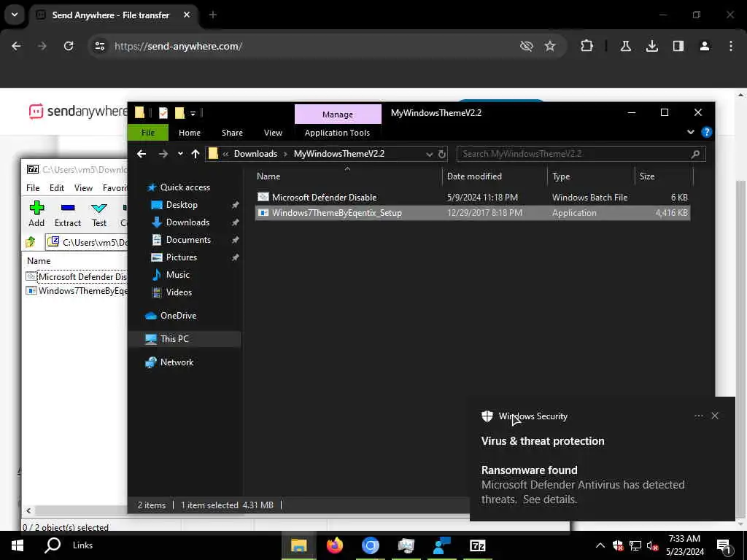
Task: Open Windows Security notification options
Action: (698, 416)
